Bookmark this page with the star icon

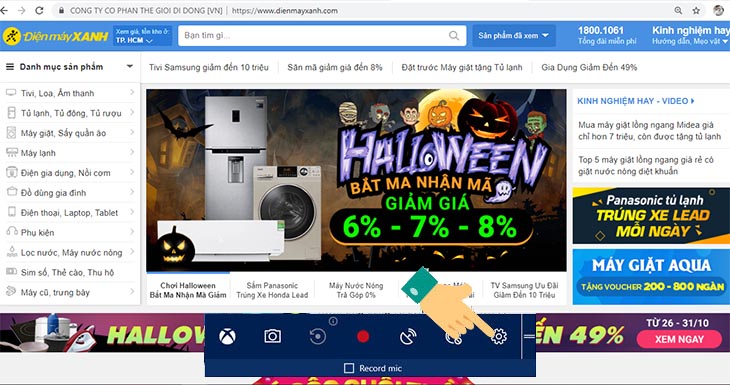coord(696,10)
